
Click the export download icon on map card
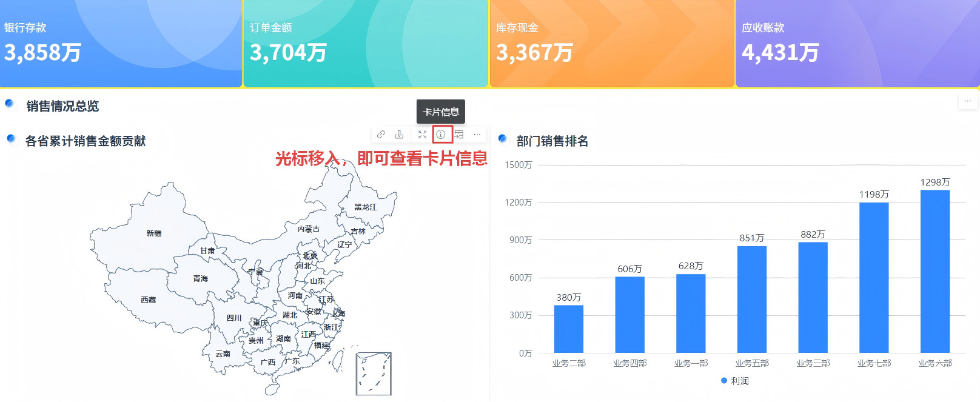pyautogui.click(x=399, y=135)
